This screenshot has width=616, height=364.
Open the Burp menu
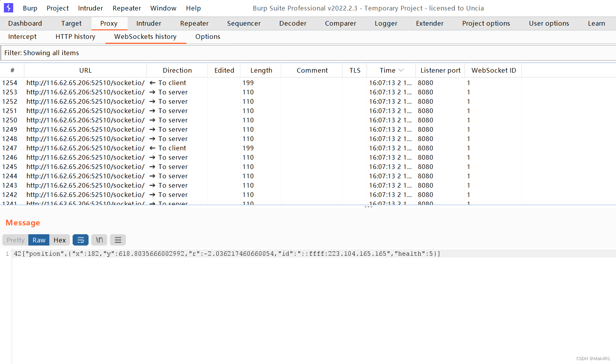[x=30, y=8]
